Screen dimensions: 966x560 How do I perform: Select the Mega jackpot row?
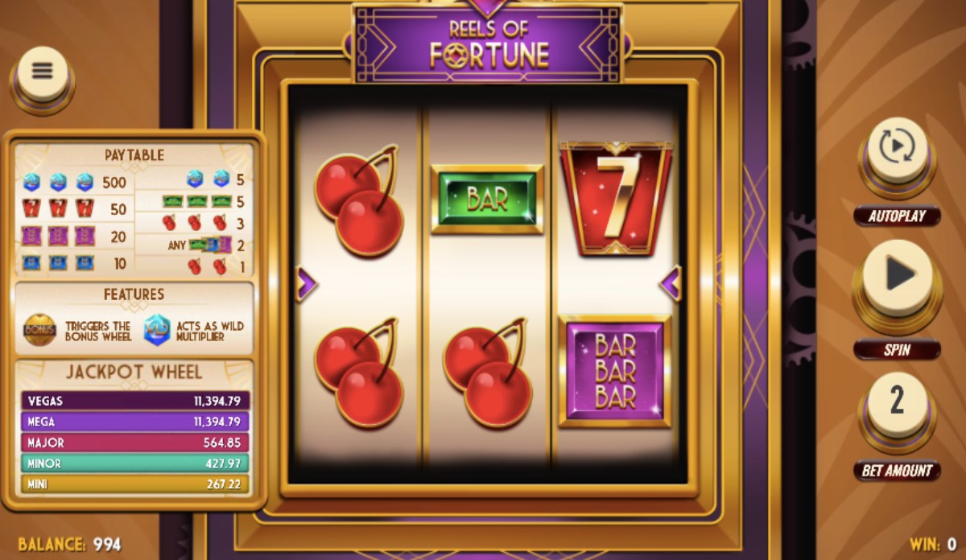135,422
